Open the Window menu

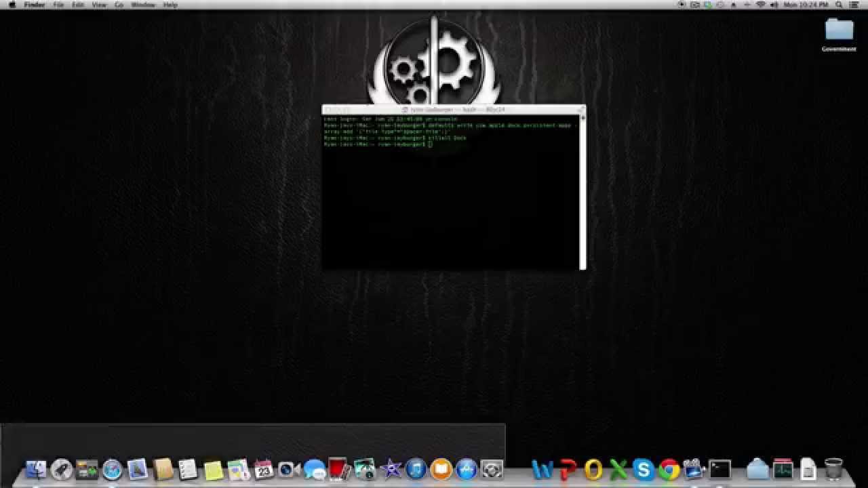pos(143,5)
